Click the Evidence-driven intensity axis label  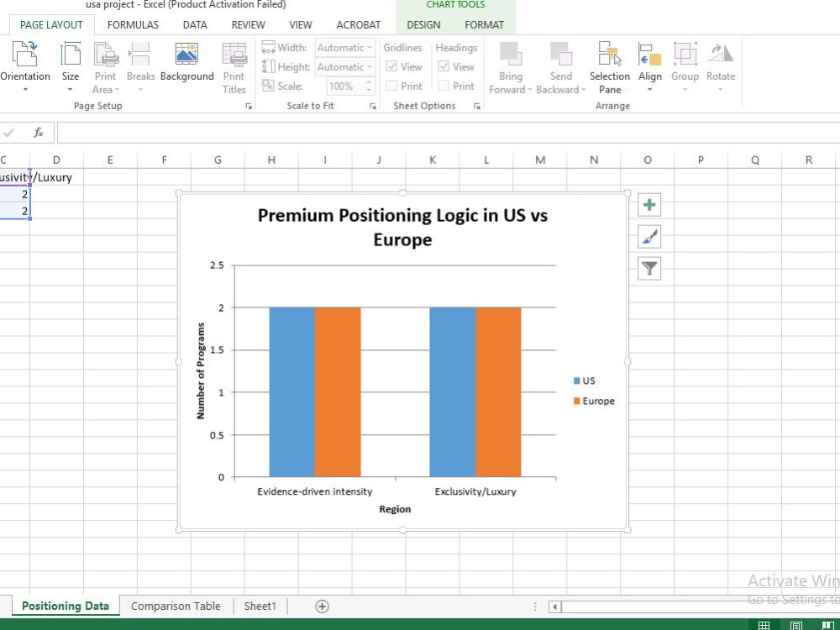(314, 491)
